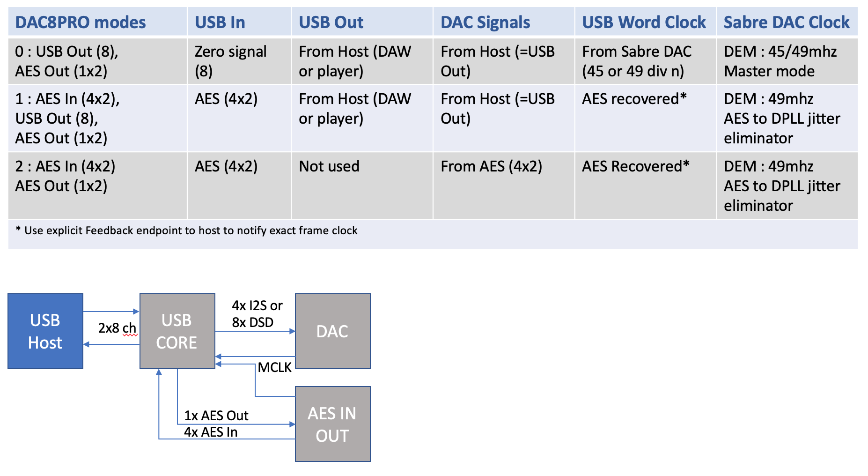Image resolution: width=868 pixels, height=476 pixels.
Task: Click the 1x AES Out label
Action: click(x=216, y=416)
